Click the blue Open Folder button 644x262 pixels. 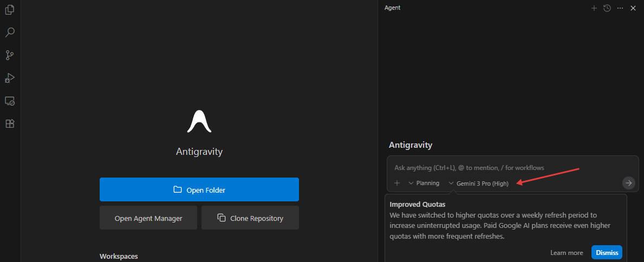[x=199, y=189]
